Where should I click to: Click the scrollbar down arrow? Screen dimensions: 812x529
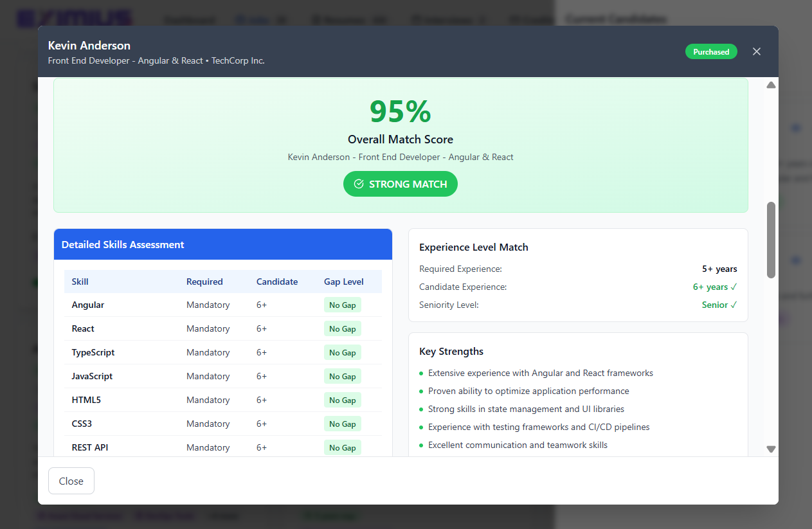tap(771, 449)
